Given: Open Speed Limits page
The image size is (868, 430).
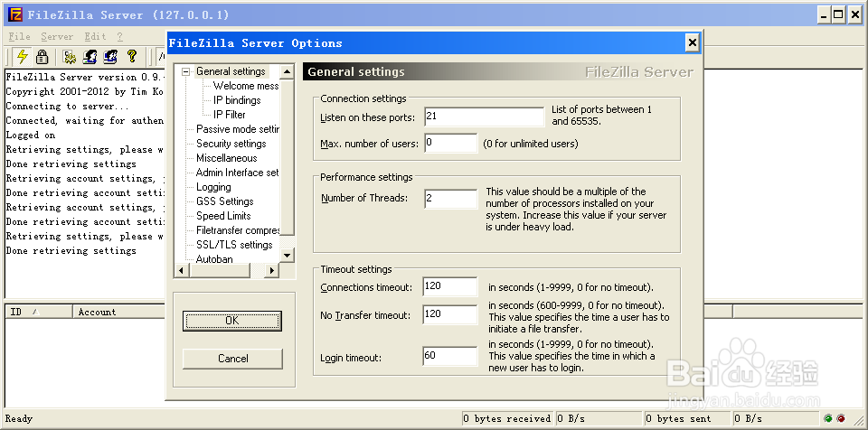Looking at the screenshot, I should coord(223,216).
